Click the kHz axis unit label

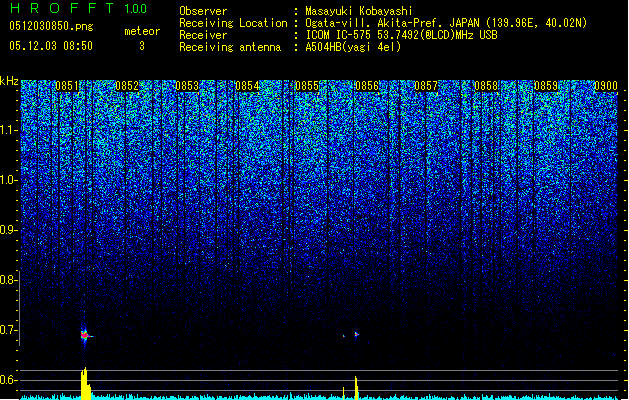pos(9,81)
